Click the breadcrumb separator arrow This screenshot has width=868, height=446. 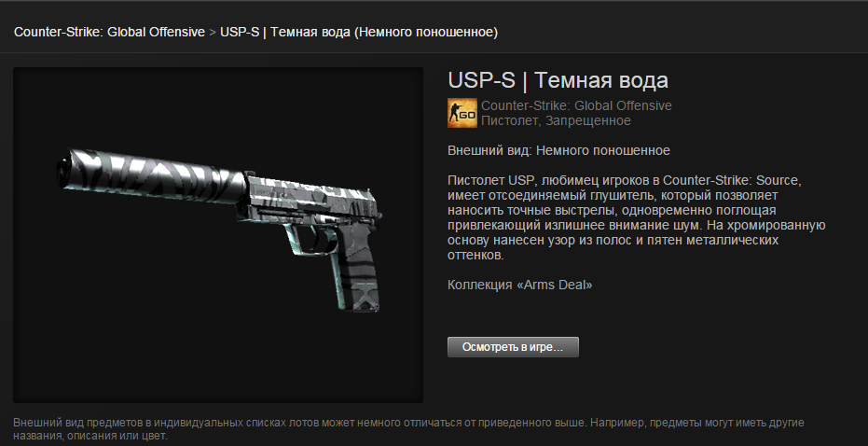(x=213, y=32)
